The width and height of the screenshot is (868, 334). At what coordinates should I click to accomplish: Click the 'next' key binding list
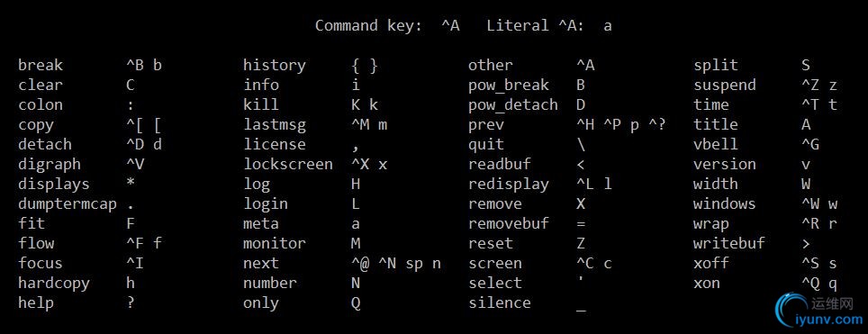click(396, 264)
